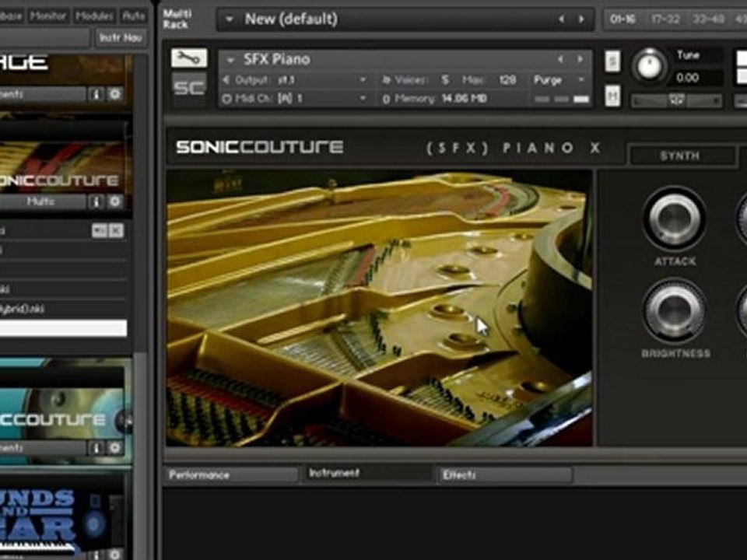Open the Multi Rack preset dropdown arrow
This screenshot has height=560, width=747.
pos(230,19)
